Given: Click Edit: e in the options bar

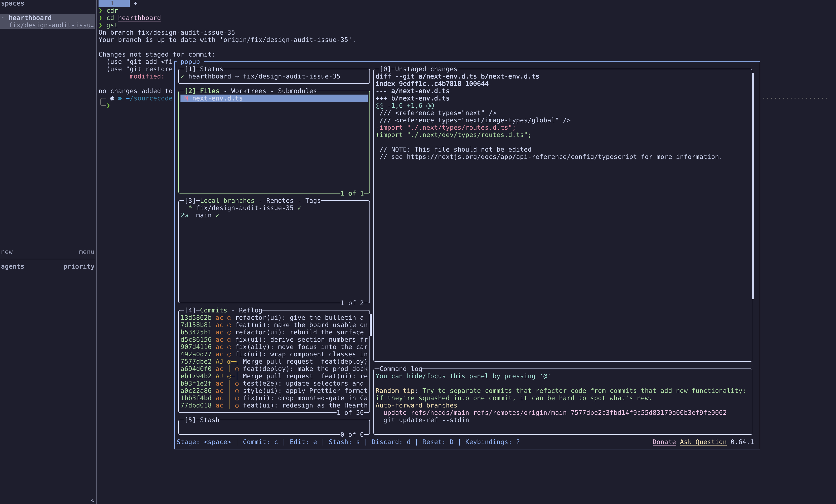Looking at the screenshot, I should (x=303, y=442).
